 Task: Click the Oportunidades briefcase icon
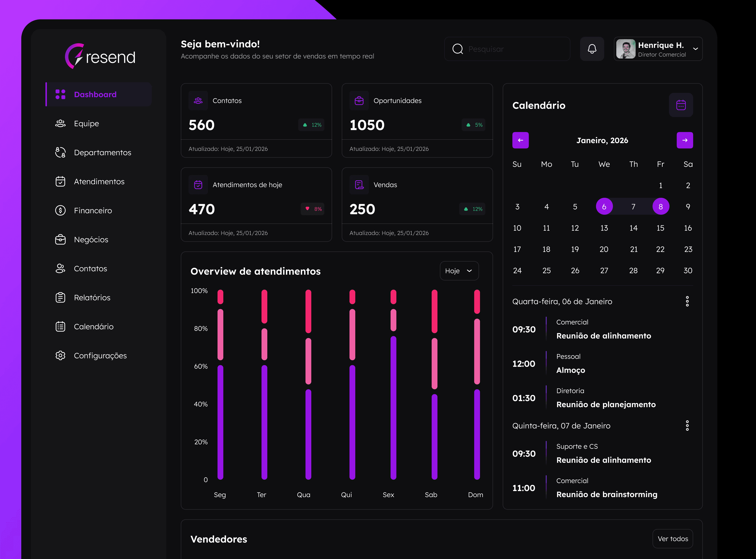359,101
